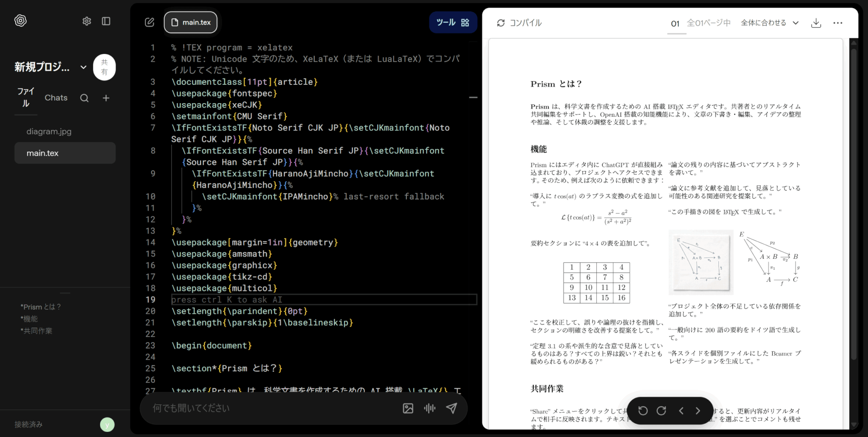Open the three-dot more options menu
This screenshot has width=868, height=437.
pos(837,23)
